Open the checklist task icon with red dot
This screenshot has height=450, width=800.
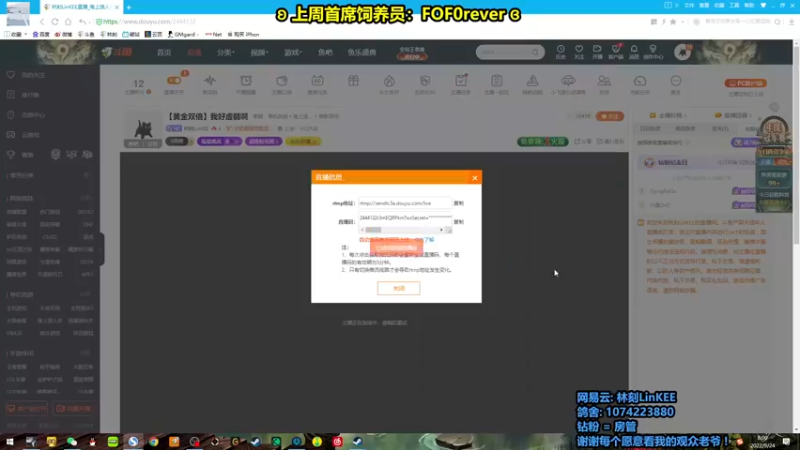[461, 81]
